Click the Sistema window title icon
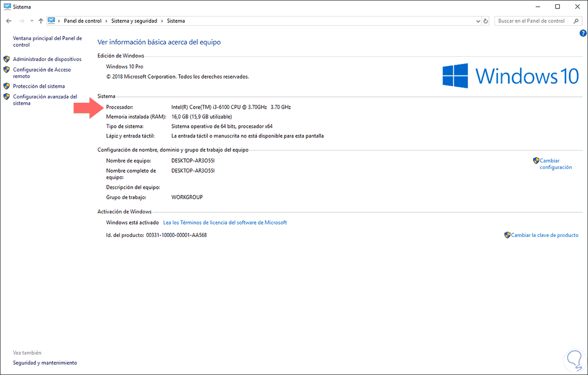Image resolution: width=588 pixels, height=375 pixels. point(7,6)
